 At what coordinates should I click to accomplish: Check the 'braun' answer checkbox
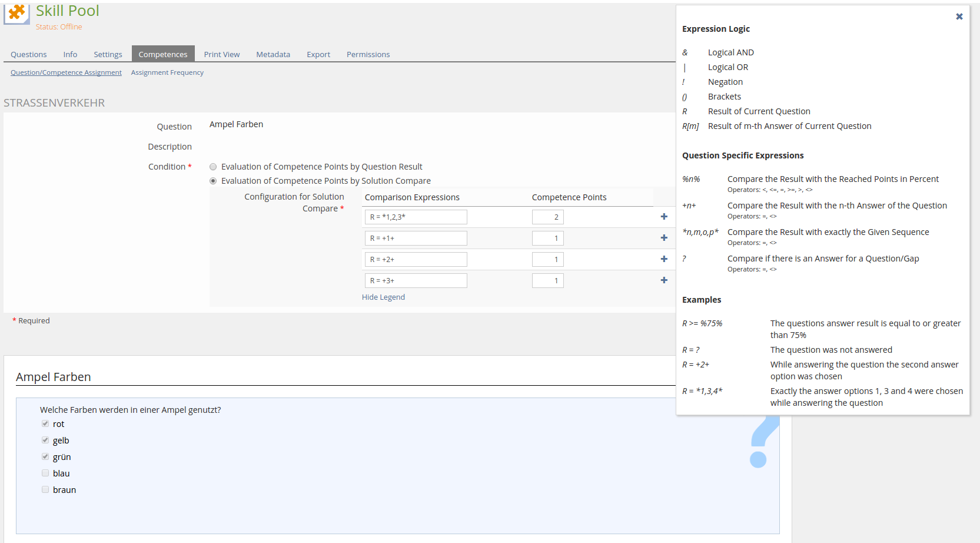pyautogui.click(x=45, y=490)
